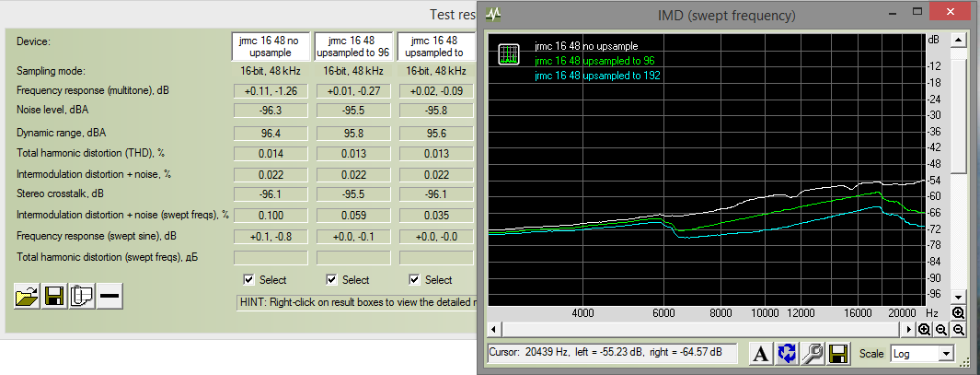Click down arrow of the dB axis scrollbar

[x=958, y=296]
